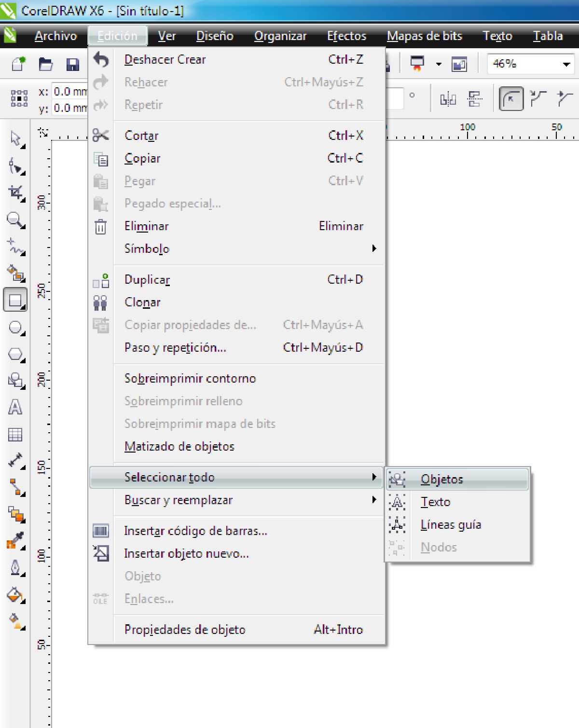Select the Parallel dimension tool
Viewport: 579px width, 728px height.
click(16, 461)
